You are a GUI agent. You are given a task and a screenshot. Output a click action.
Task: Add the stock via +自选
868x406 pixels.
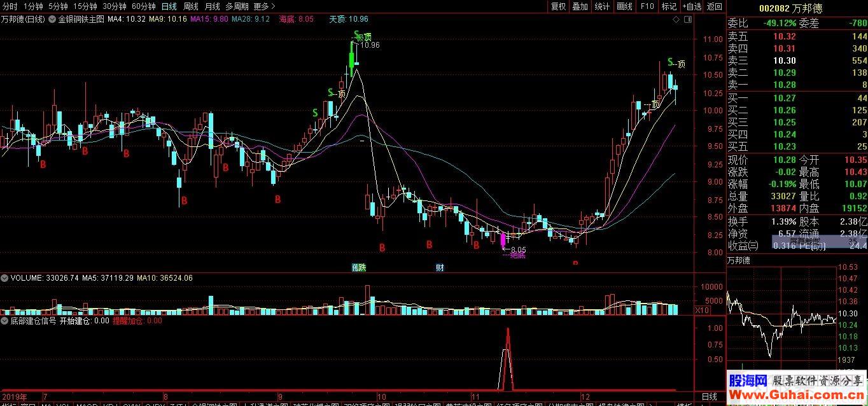(692, 6)
